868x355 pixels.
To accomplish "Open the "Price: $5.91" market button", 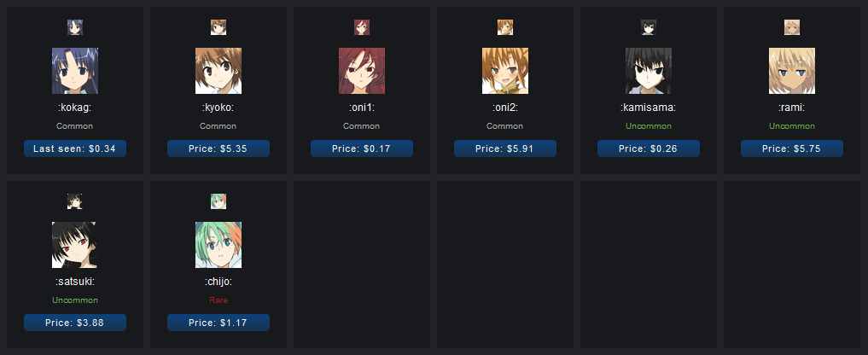I will pos(505,148).
